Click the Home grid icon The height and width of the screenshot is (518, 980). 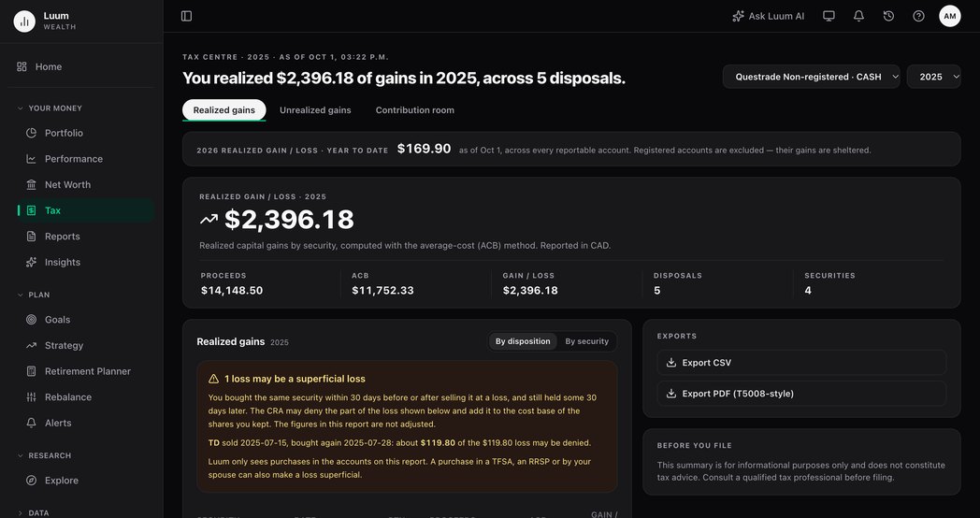pyautogui.click(x=22, y=67)
